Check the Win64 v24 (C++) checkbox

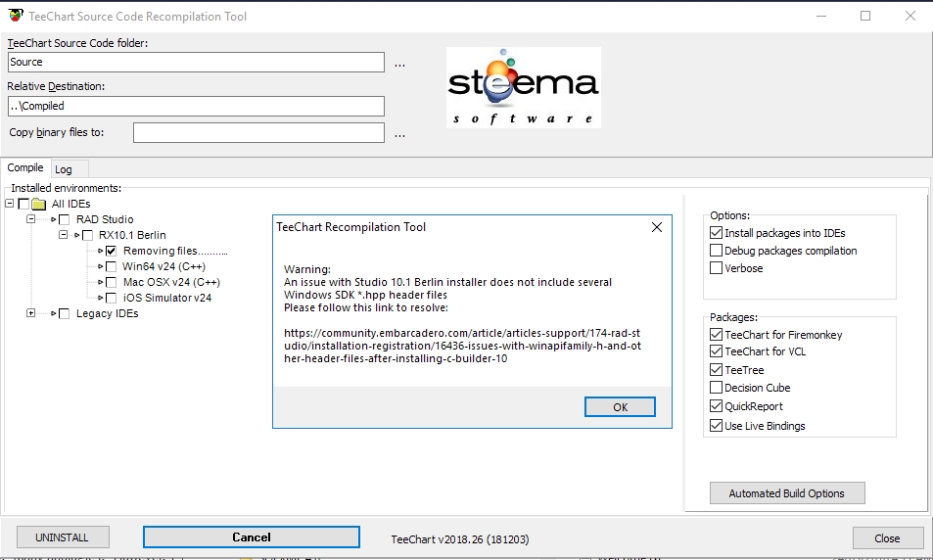pos(111,266)
